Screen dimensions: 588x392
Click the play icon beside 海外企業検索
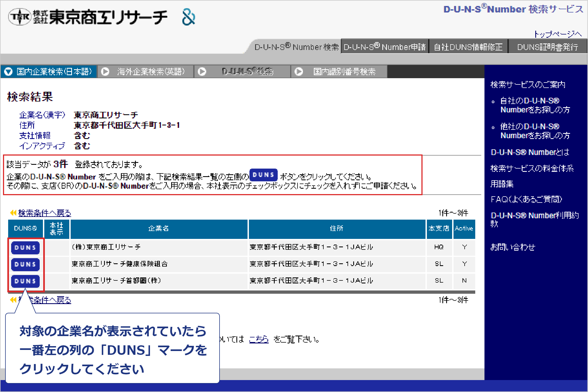click(x=105, y=72)
